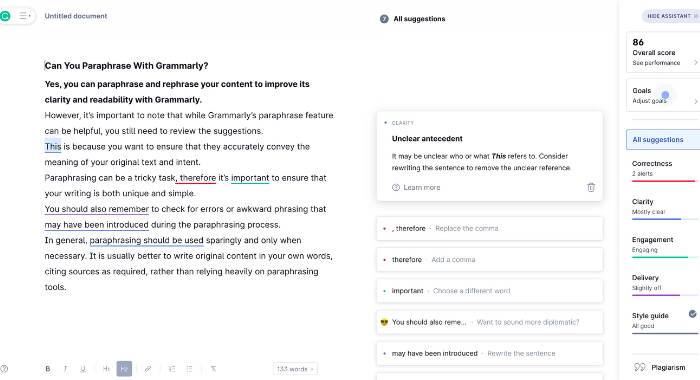Open the editor menu next to Grammarly logo
This screenshot has width=700, height=380.
[x=25, y=16]
